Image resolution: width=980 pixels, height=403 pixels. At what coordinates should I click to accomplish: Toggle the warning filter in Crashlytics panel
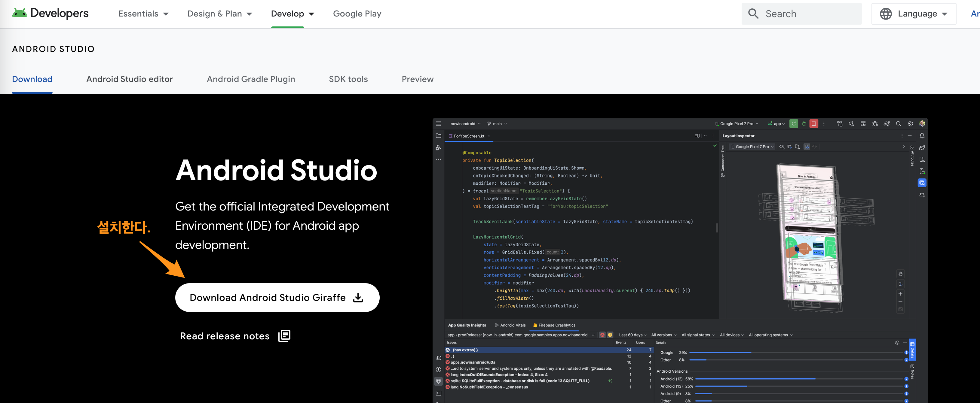(611, 335)
